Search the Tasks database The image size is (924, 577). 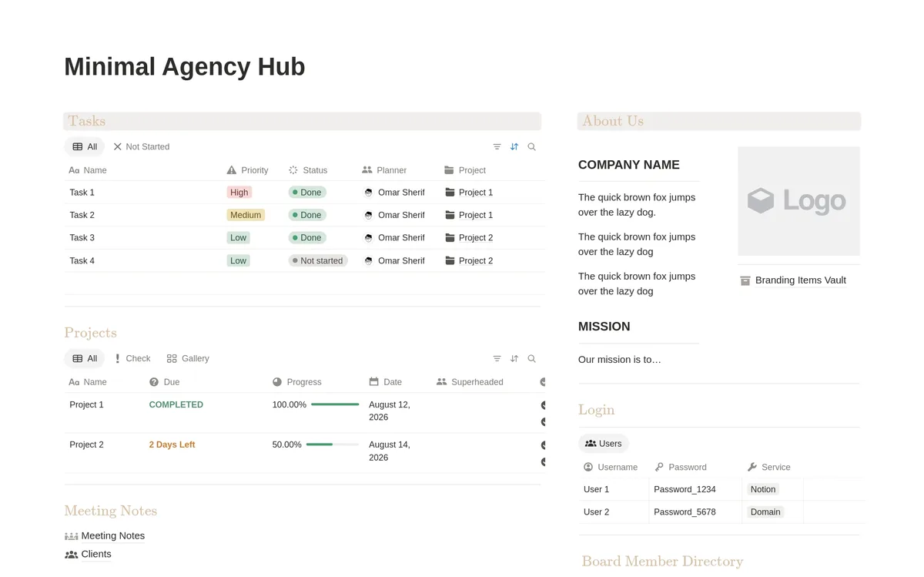pos(531,146)
